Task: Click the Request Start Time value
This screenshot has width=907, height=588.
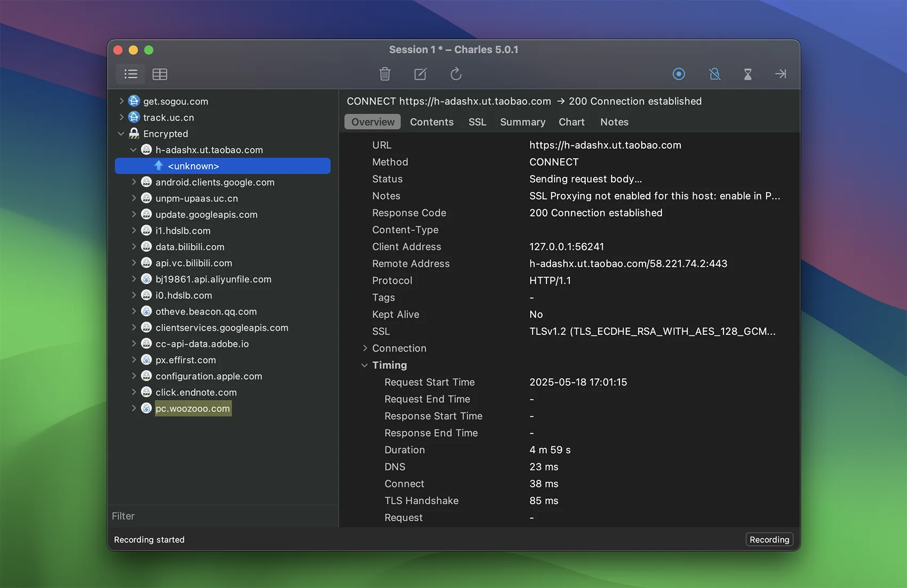Action: (578, 382)
